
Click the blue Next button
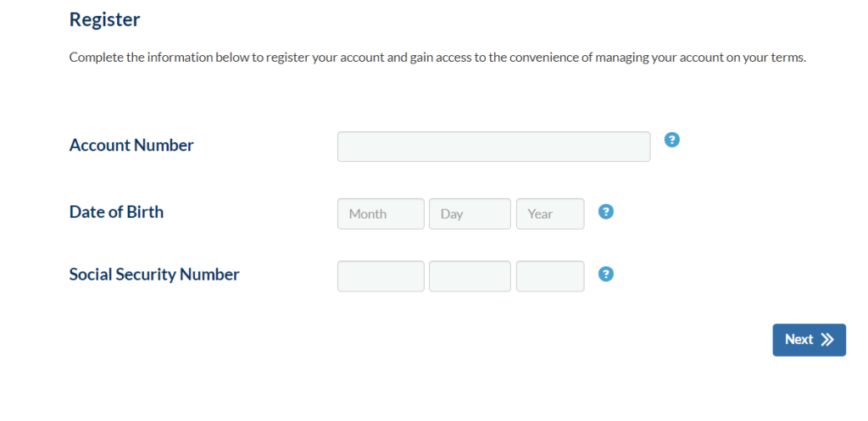(x=809, y=340)
